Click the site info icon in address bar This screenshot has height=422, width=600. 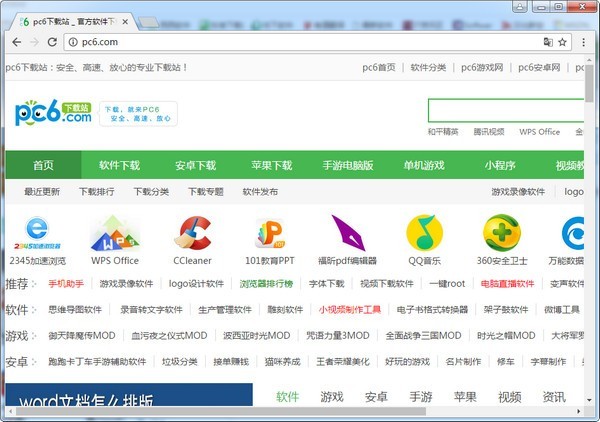[x=73, y=42]
